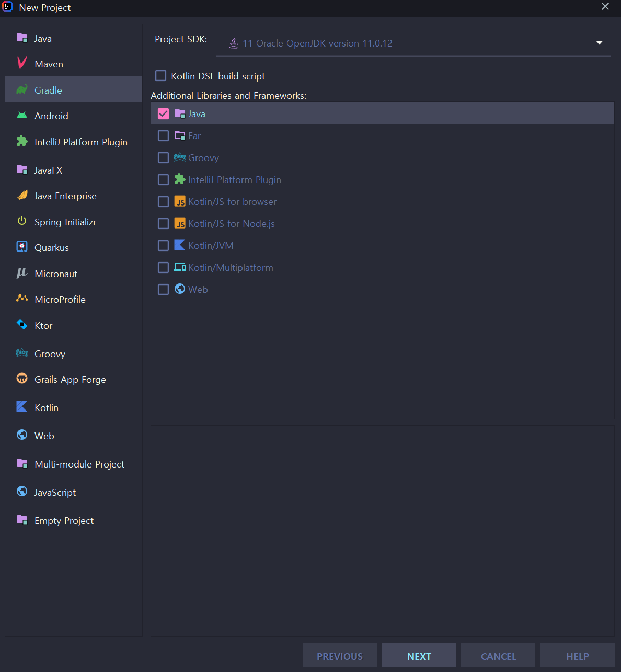This screenshot has height=672, width=621.
Task: Click the MicroProfile label in sidebar
Action: pos(60,300)
